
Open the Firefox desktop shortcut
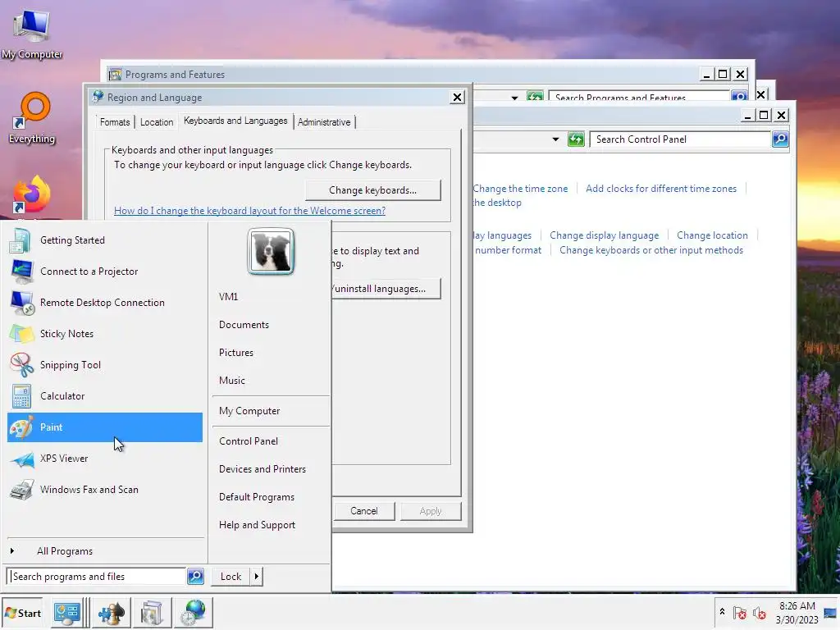tap(32, 195)
